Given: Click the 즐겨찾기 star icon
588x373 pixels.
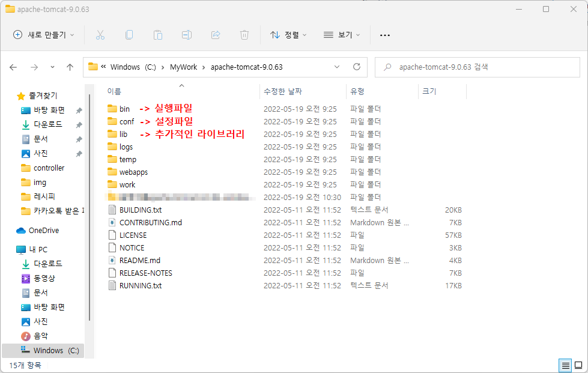Looking at the screenshot, I should click(x=21, y=96).
